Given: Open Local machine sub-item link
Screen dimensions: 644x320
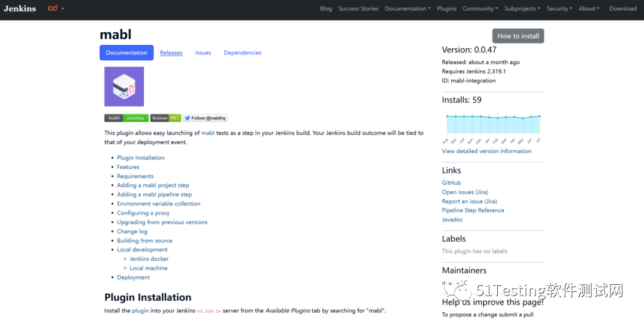Looking at the screenshot, I should tap(149, 268).
